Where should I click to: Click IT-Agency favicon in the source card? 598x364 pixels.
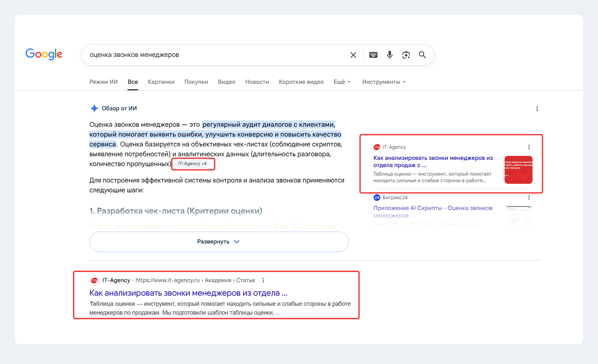point(377,147)
